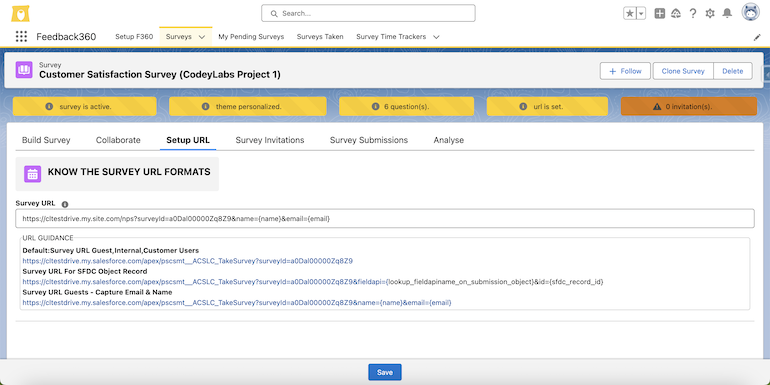This screenshot has width=770, height=385.
Task: Open the Global Actions plus icon
Action: [660, 13]
